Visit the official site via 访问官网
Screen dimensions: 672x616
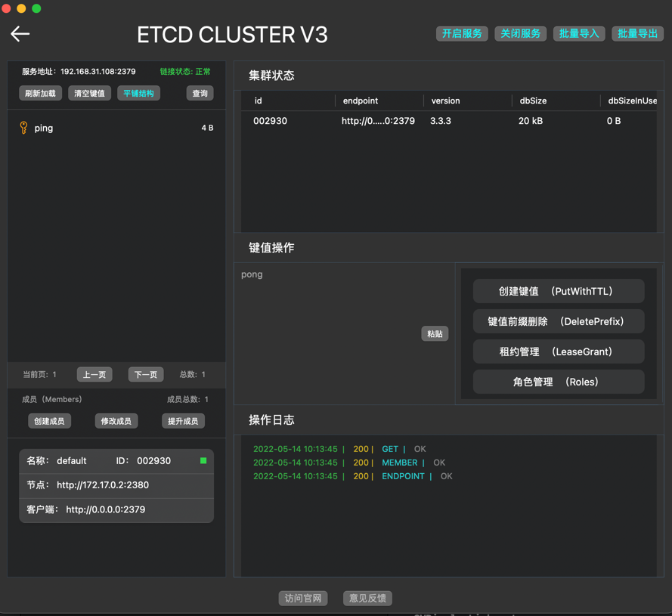coord(302,598)
